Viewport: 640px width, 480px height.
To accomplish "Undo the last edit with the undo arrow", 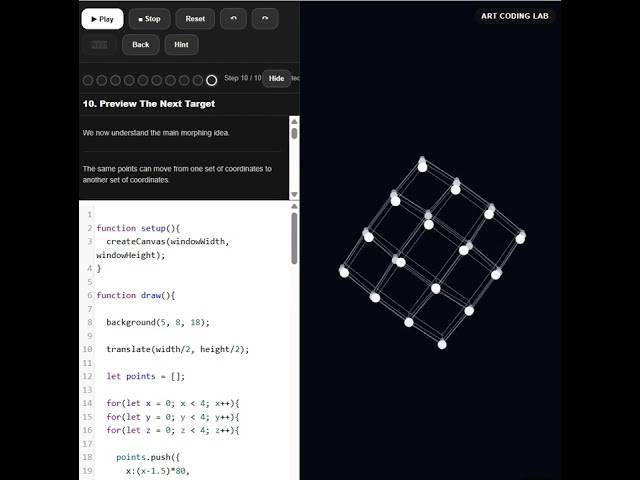I will click(x=233, y=19).
